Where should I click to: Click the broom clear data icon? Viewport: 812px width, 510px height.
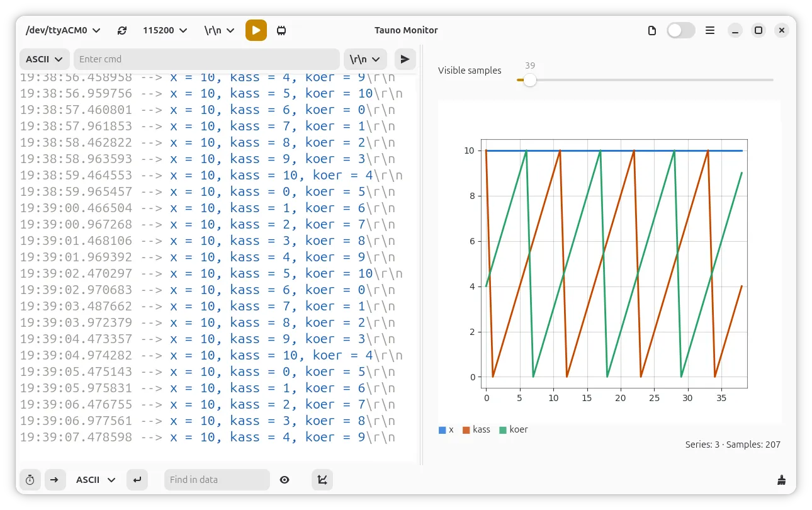point(781,480)
